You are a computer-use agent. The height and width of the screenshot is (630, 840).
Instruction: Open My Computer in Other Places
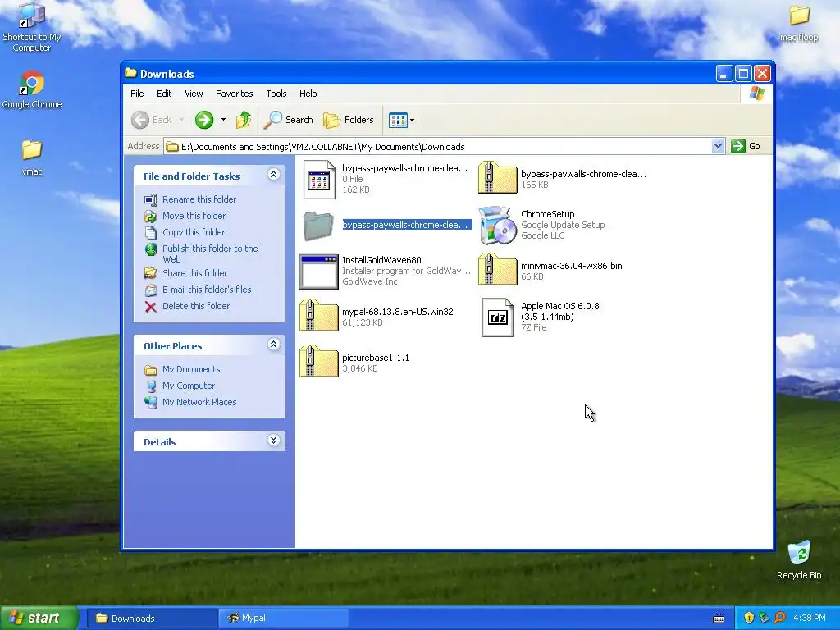click(189, 386)
